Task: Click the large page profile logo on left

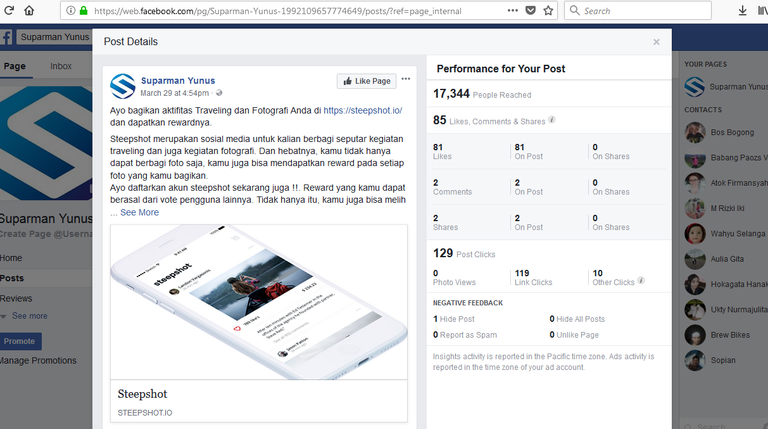Action: [x=46, y=143]
